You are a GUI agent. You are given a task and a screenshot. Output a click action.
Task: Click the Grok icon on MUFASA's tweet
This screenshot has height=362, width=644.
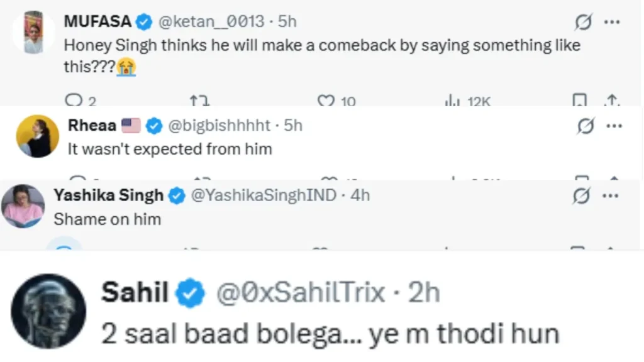[583, 23]
